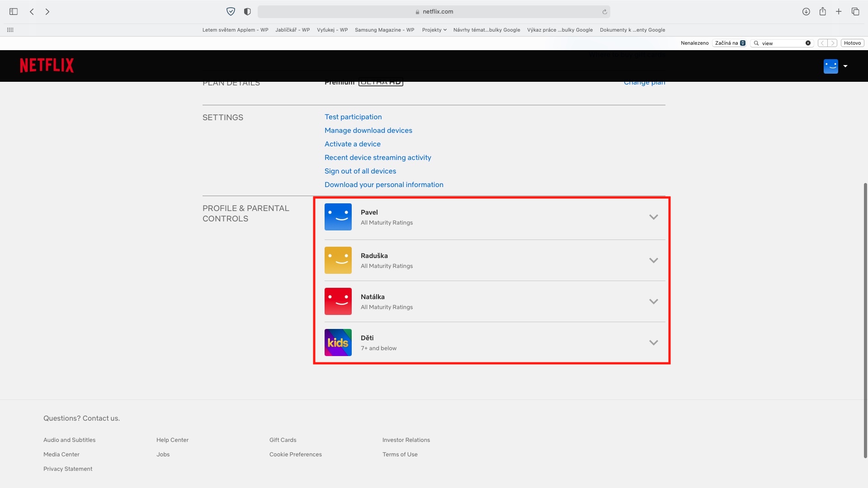This screenshot has width=868, height=488.
Task: Click the Netflix logo
Action: coord(47,66)
